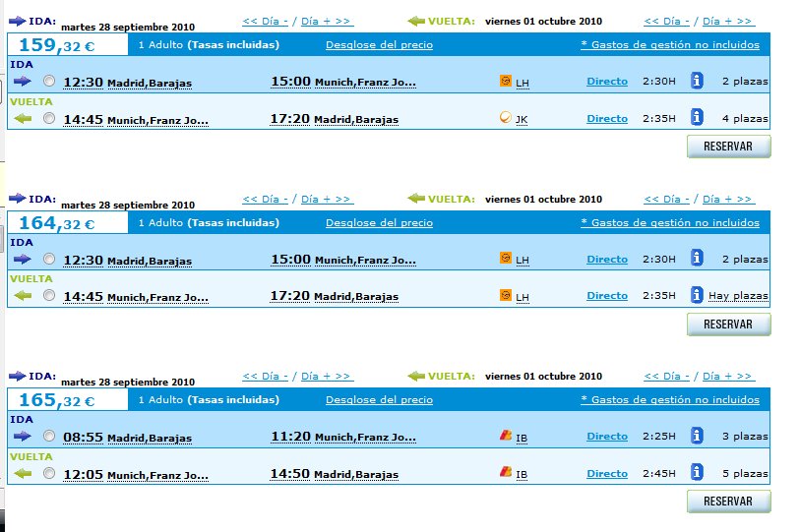This screenshot has height=532, width=800.
Task: Open info icon for 12:05 Iberia return flight
Action: tap(697, 472)
